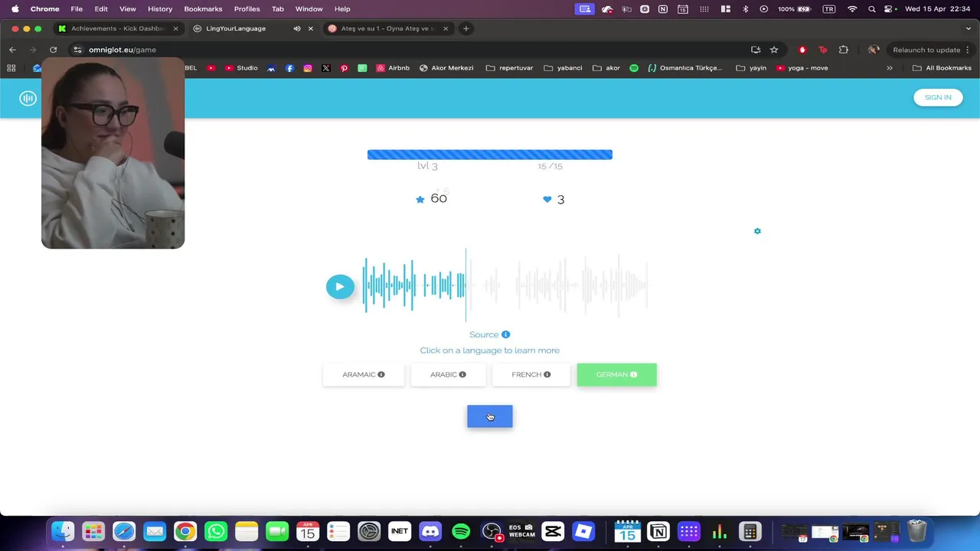Click the blue star score icon

(420, 199)
